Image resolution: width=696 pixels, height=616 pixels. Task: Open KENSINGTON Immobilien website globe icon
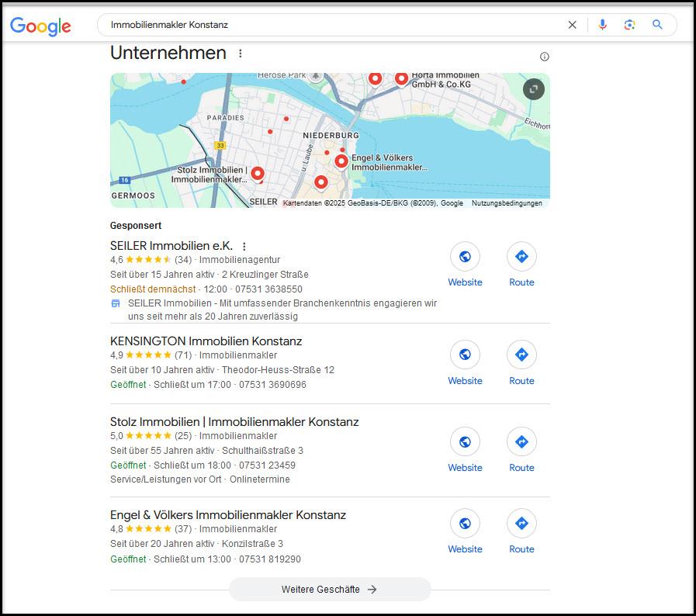[x=465, y=355]
